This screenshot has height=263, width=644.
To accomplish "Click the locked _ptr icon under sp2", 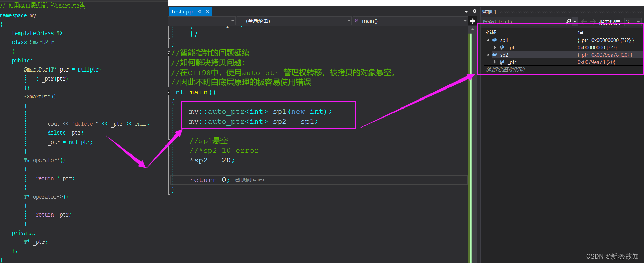I will (x=502, y=62).
